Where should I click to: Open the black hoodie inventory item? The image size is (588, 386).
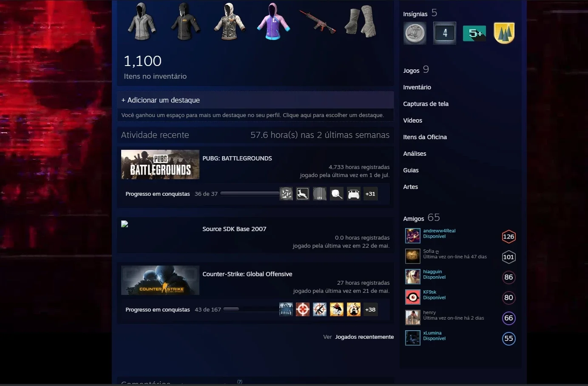point(185,21)
